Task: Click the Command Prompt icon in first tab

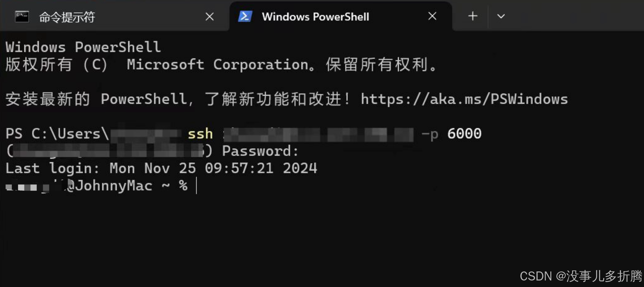Action: click(x=22, y=17)
